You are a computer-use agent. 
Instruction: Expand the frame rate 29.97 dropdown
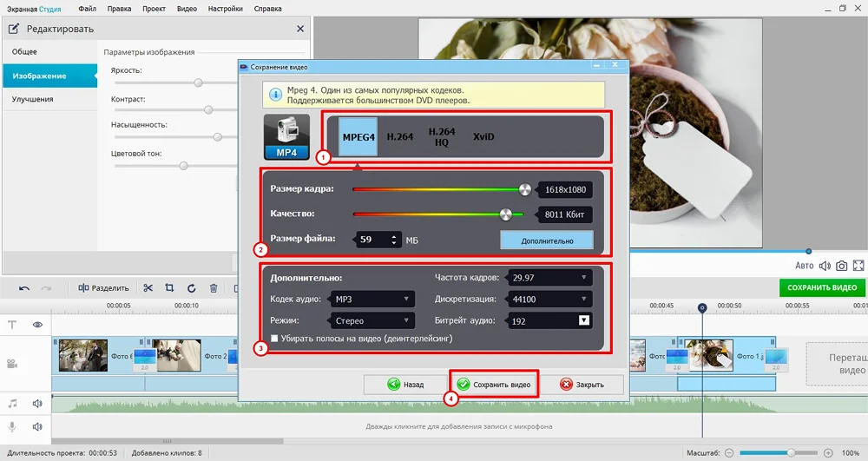pyautogui.click(x=549, y=278)
